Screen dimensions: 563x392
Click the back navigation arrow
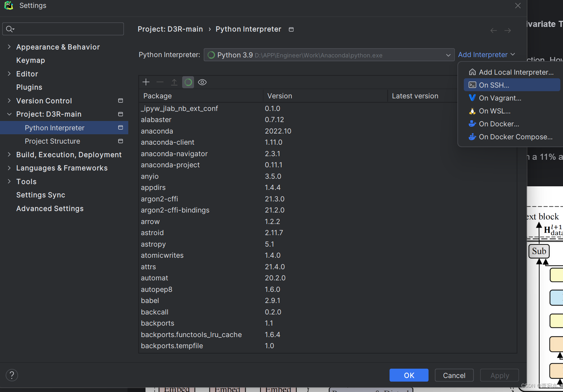(494, 31)
